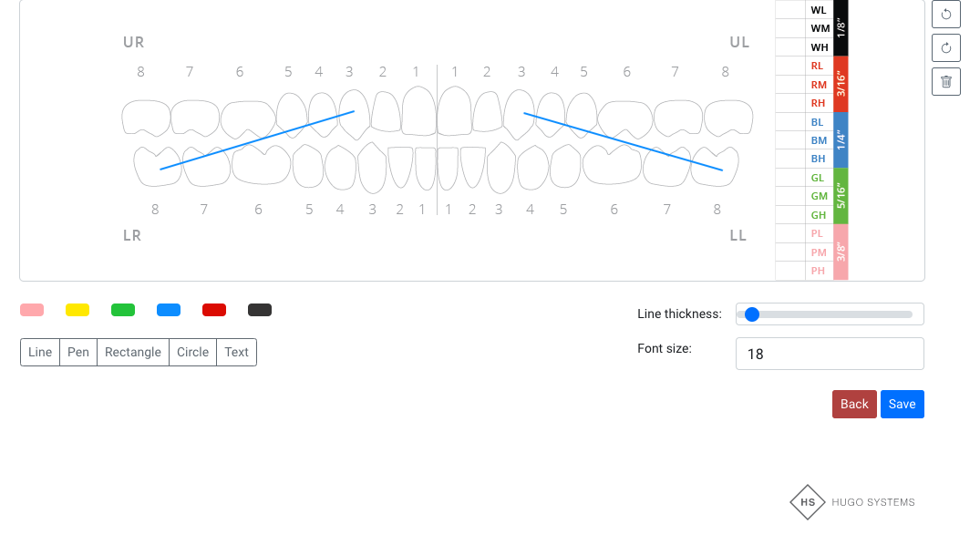Screen dimensions: 980x535
Task: Choose the Rectangle shape tool
Action: click(133, 352)
